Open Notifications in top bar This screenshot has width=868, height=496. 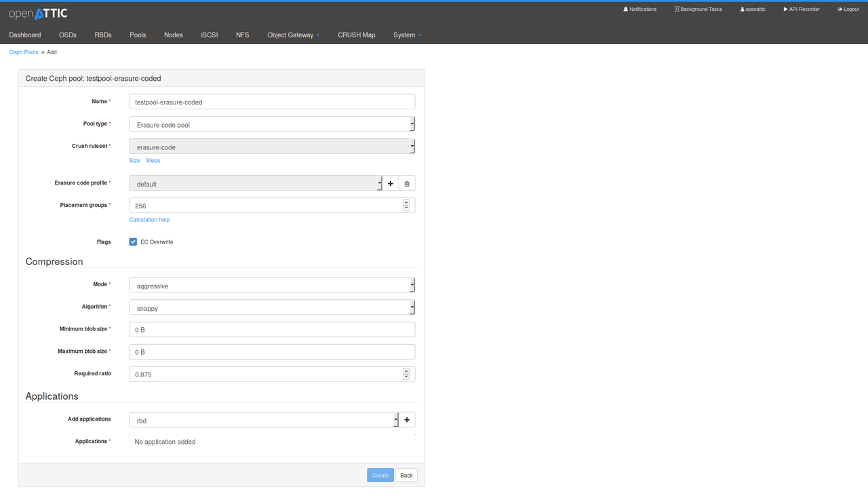(639, 9)
